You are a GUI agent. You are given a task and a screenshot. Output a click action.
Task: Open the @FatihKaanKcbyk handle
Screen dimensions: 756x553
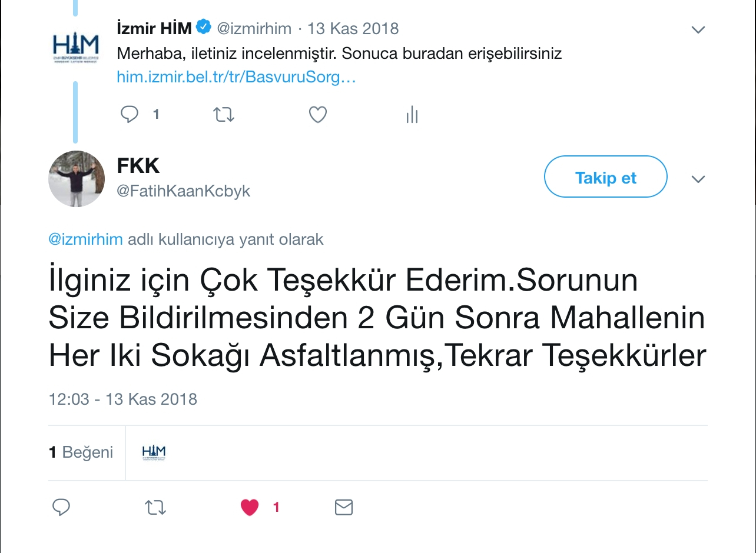[x=184, y=191]
